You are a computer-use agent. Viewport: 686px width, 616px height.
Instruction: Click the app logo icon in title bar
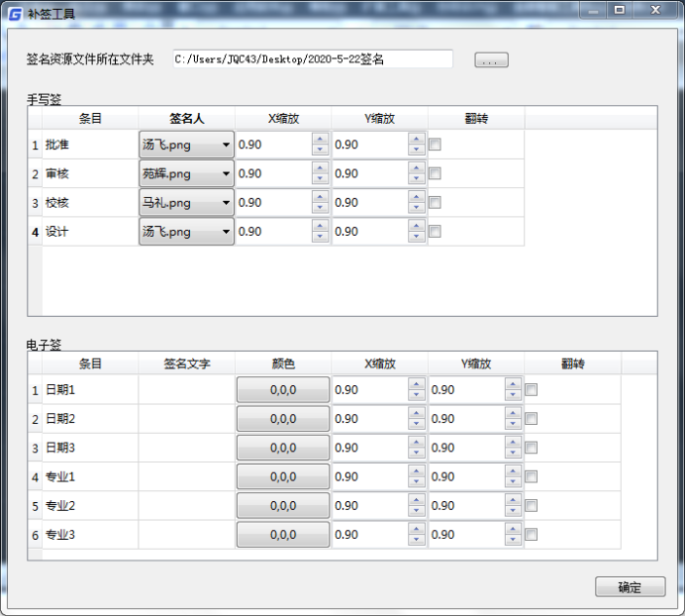coord(15,13)
